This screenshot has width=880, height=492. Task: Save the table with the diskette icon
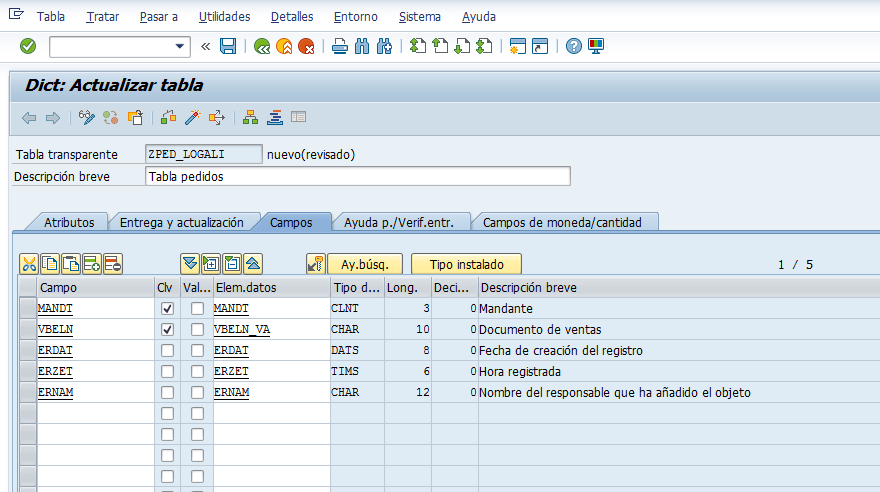228,46
